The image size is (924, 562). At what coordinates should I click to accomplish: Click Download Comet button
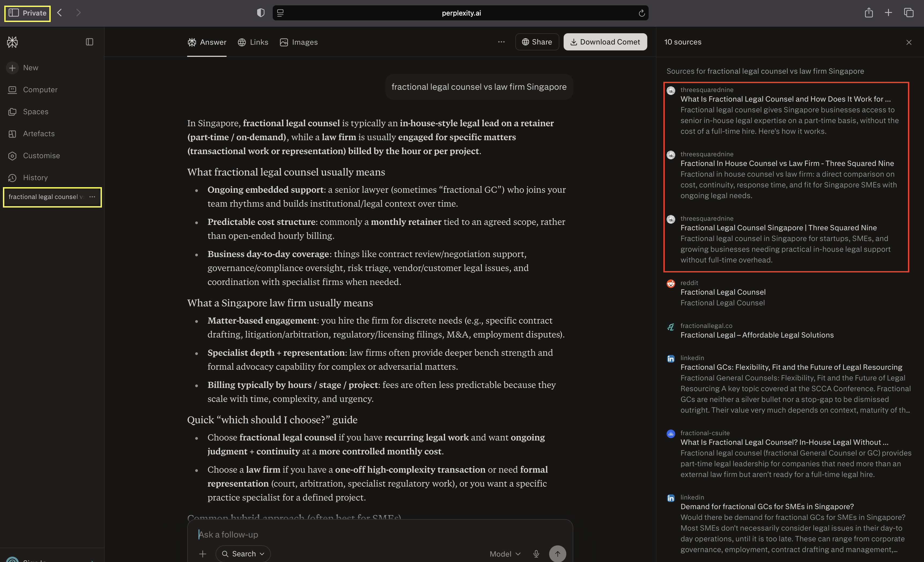click(x=605, y=42)
